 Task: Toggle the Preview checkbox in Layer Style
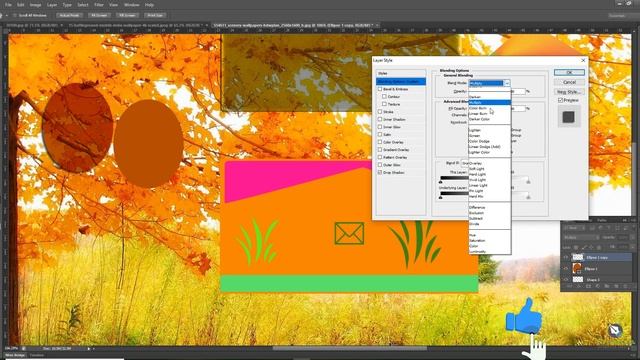(x=560, y=100)
